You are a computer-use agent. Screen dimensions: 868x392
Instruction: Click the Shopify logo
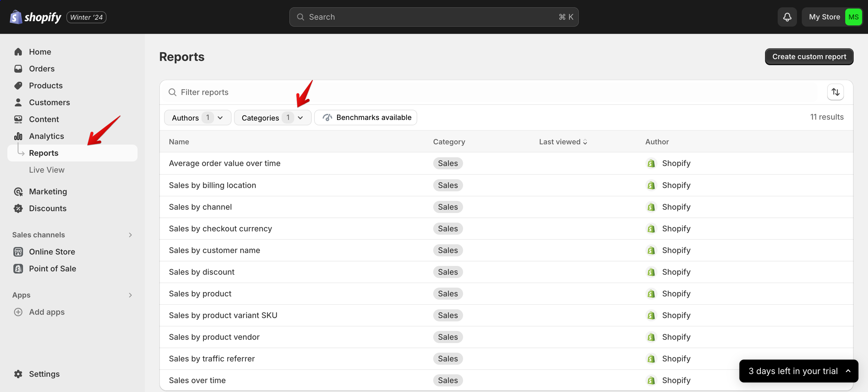35,17
